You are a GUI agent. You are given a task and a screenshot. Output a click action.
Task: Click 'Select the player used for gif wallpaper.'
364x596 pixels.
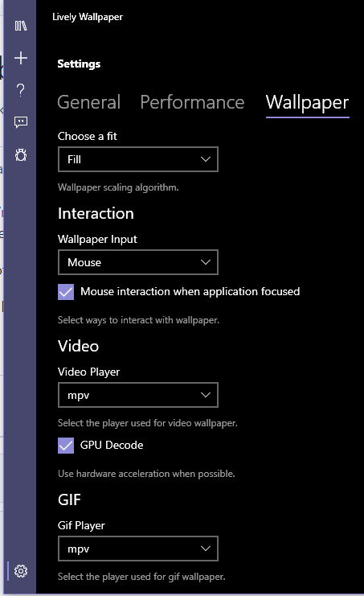coord(141,577)
